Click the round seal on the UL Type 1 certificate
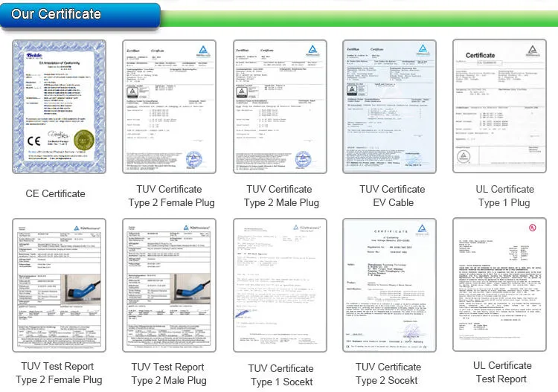Screen dimensions: 558x392 [464, 156]
